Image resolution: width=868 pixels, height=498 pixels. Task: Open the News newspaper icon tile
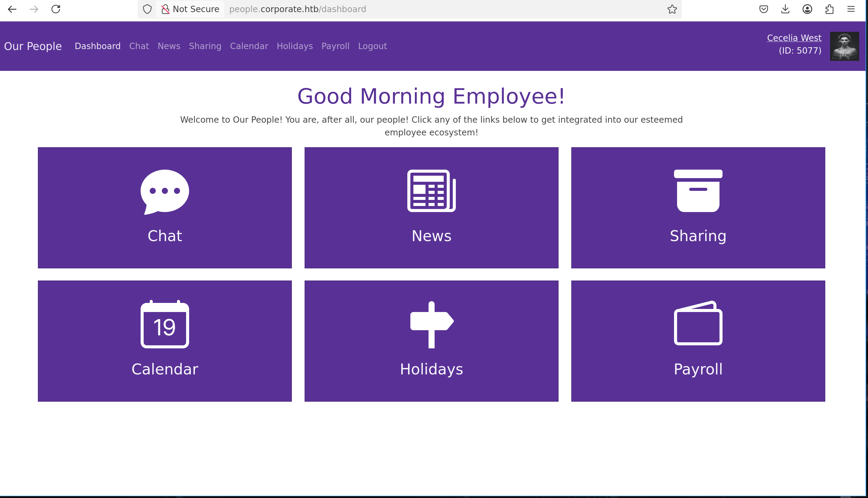431,191
